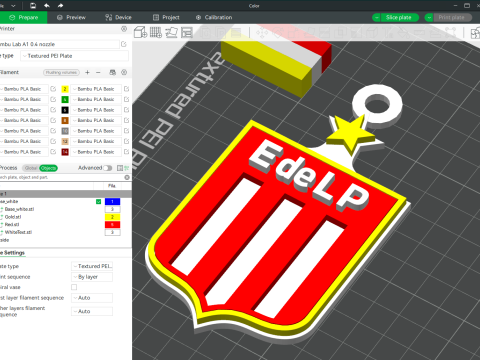Click the Save file icon in title bar
Screen dimensions: 480x360
pyautogui.click(x=33, y=5)
